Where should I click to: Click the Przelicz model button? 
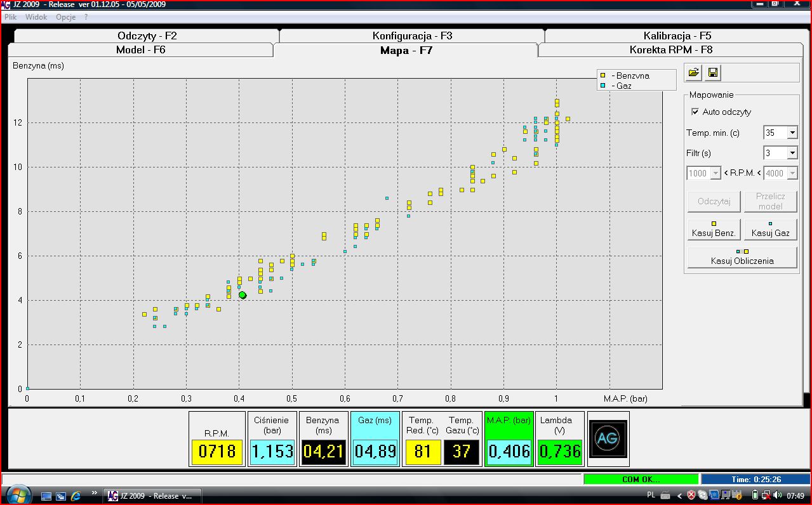(770, 202)
